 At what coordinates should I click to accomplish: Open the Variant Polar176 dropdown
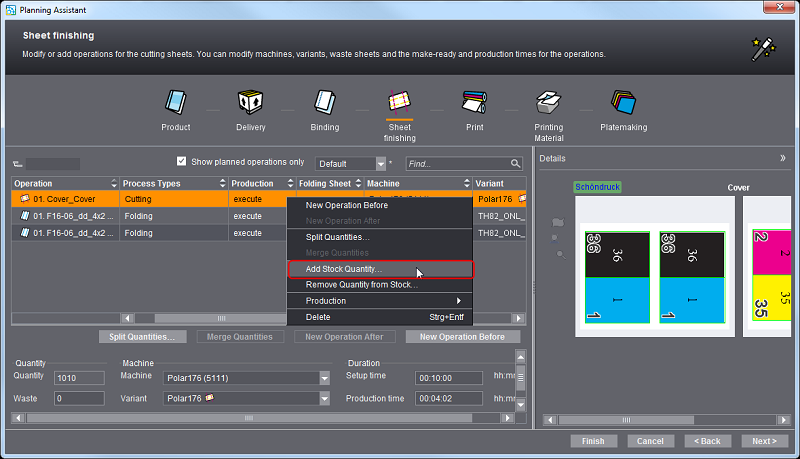[324, 398]
